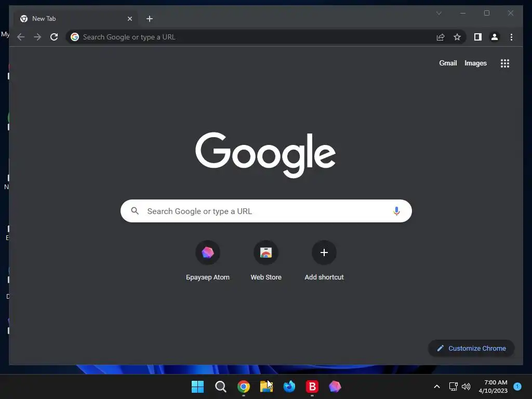Open the Web Store shortcut

coord(266,261)
